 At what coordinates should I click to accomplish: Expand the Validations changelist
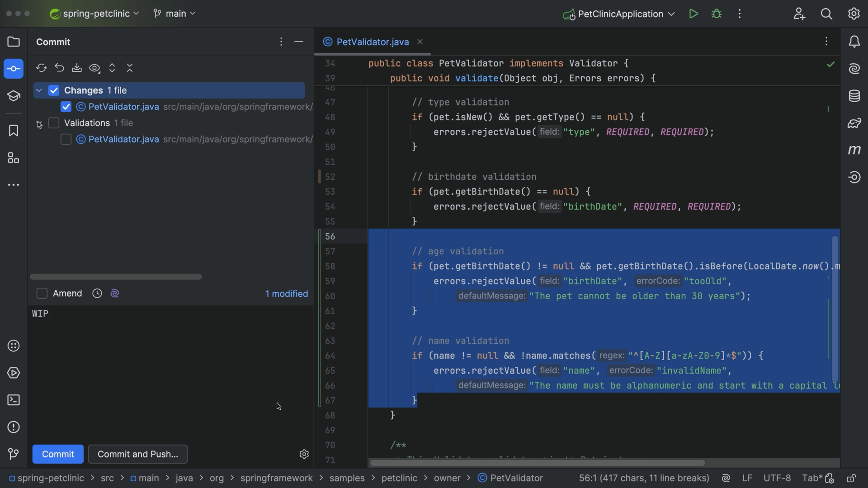pyautogui.click(x=39, y=124)
